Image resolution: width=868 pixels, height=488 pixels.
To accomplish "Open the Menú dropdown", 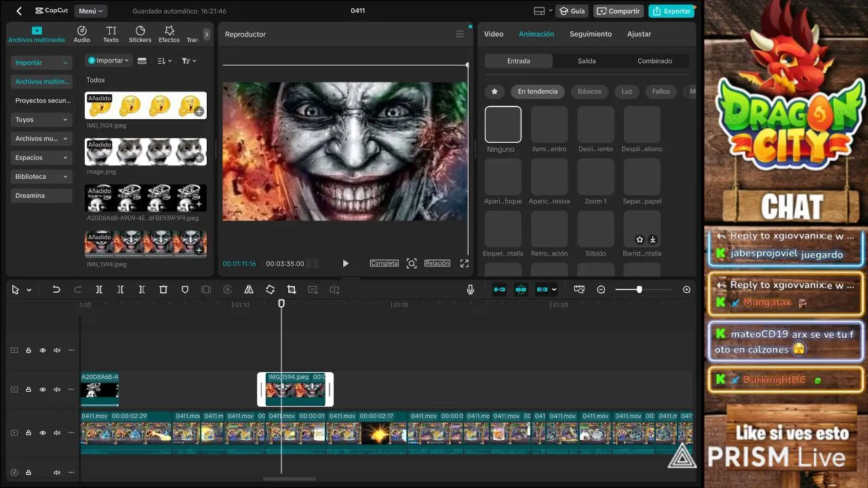I will click(x=91, y=11).
